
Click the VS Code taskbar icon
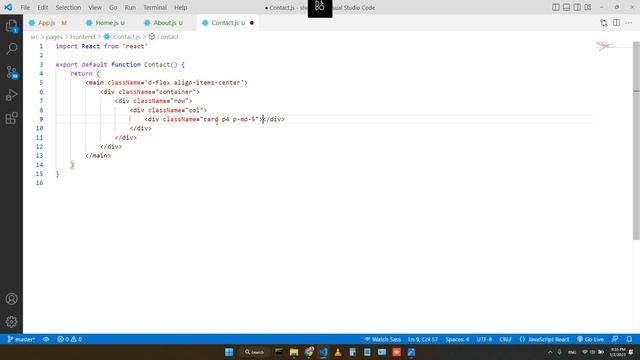324,352
